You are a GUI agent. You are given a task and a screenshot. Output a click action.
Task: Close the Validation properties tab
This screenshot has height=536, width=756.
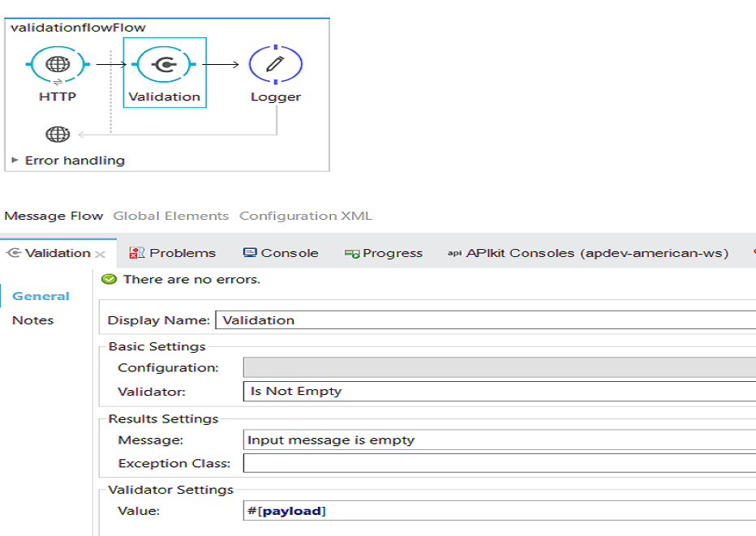[101, 254]
